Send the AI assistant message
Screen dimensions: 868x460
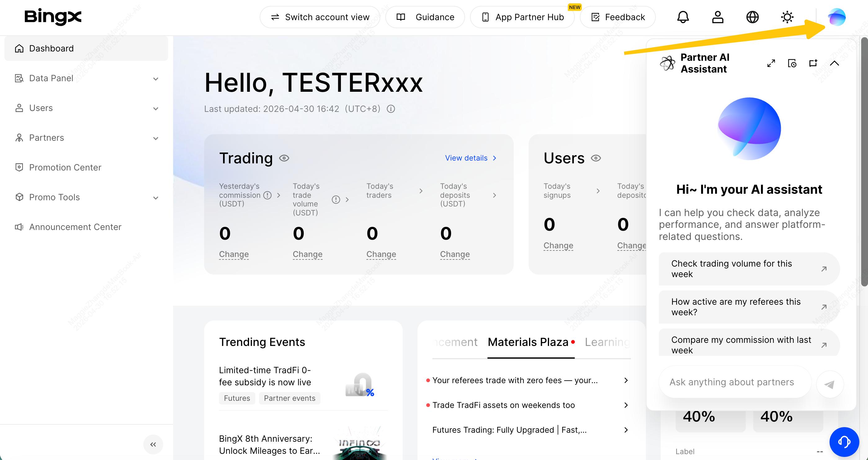tap(830, 384)
